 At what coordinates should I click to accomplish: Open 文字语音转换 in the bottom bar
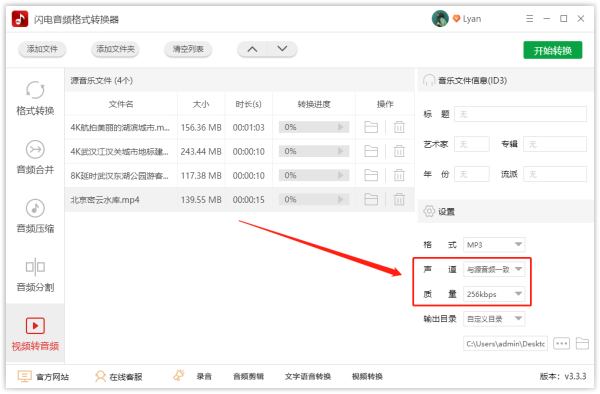(308, 377)
